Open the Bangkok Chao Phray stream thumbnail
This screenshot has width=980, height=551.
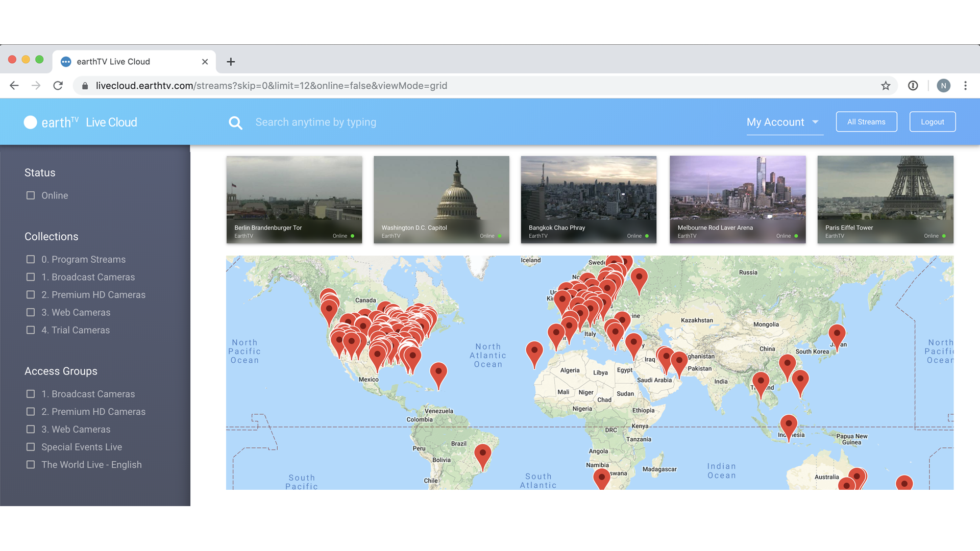coord(589,199)
